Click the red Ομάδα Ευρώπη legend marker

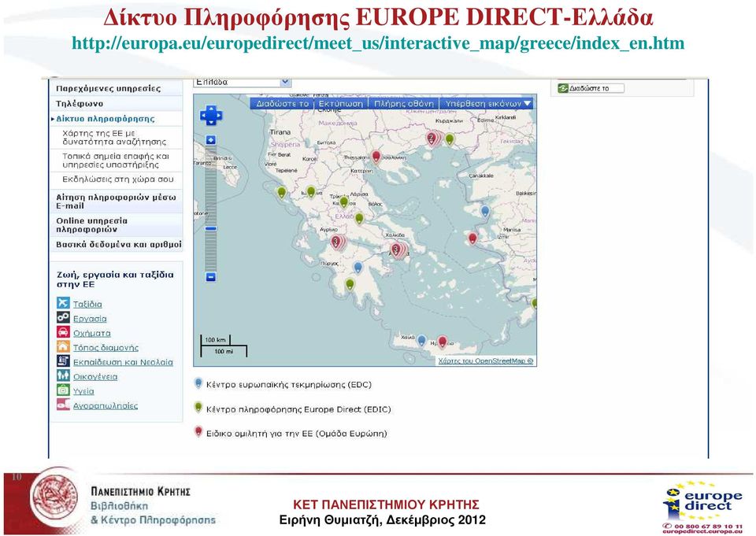tap(198, 432)
